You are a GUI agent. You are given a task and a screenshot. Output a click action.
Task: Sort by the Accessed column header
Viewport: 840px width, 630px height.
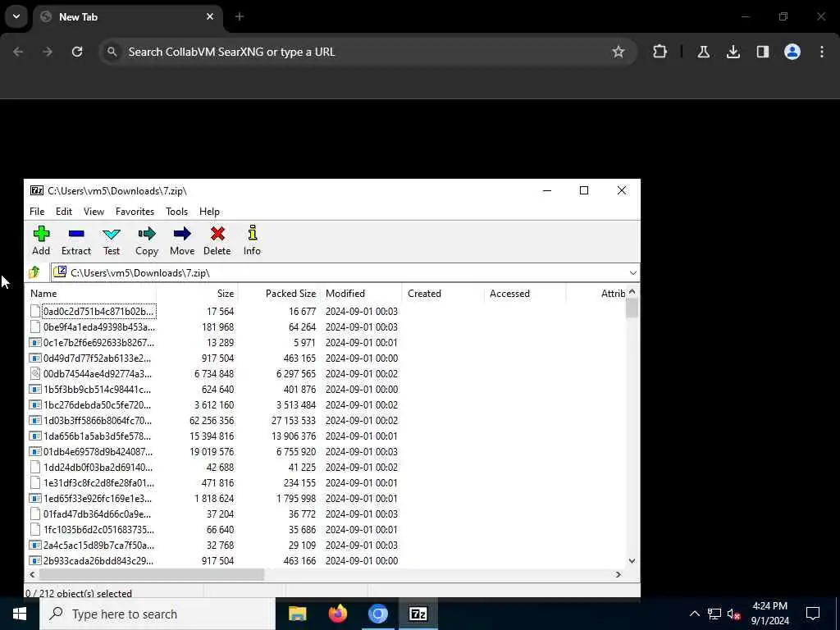(524, 294)
